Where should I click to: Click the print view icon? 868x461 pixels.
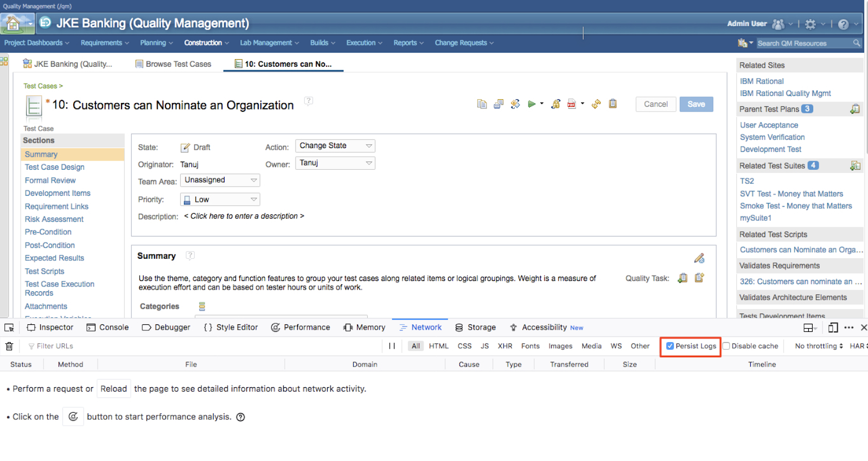(x=499, y=104)
